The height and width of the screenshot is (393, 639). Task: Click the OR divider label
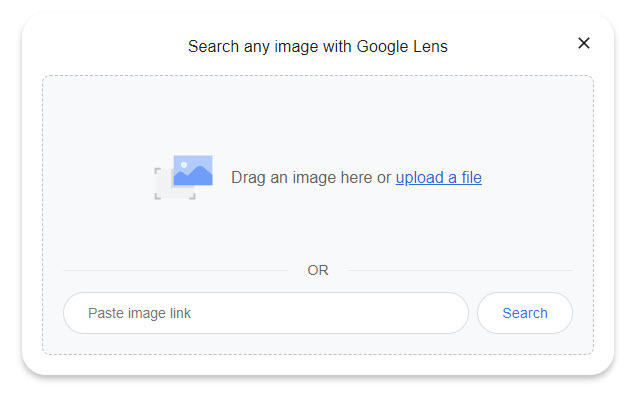[x=318, y=270]
